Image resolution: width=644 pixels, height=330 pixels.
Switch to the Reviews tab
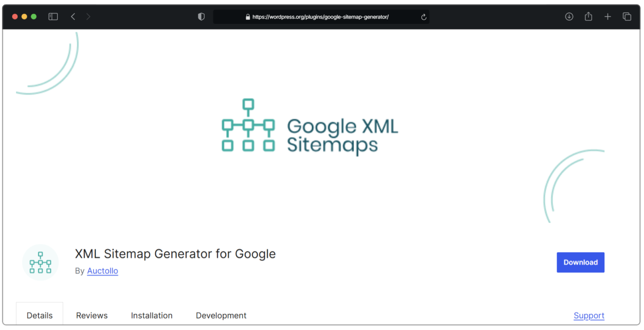click(x=91, y=315)
